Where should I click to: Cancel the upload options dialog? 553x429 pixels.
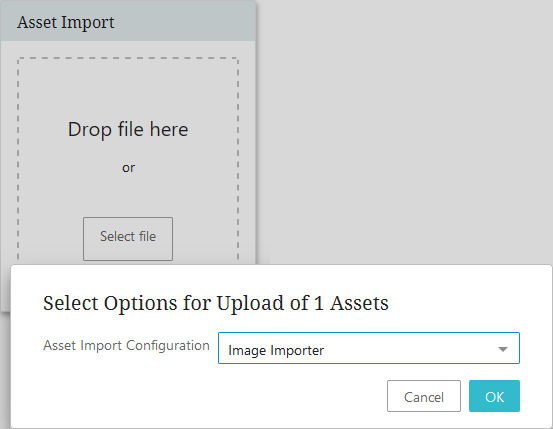(x=424, y=396)
